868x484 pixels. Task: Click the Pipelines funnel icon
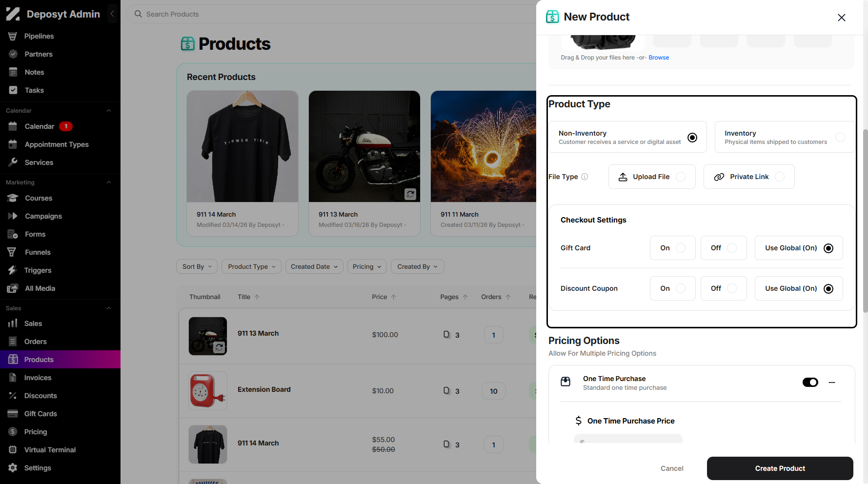tap(13, 36)
